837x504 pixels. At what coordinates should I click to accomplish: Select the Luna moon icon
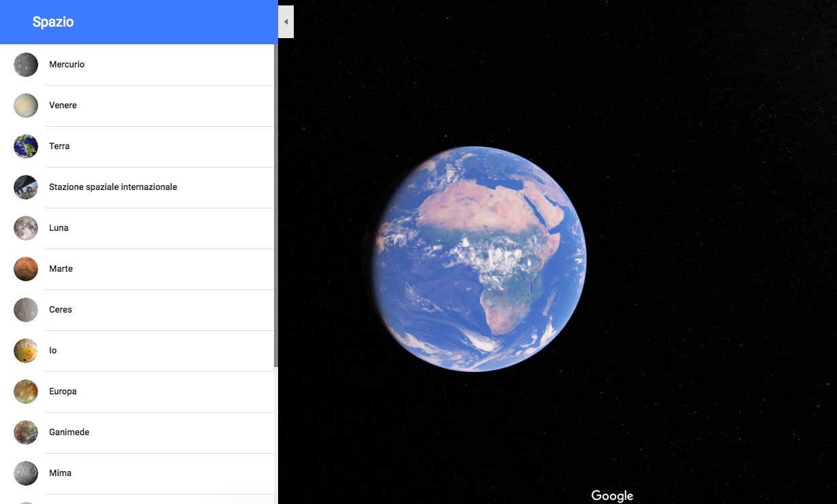(x=26, y=228)
